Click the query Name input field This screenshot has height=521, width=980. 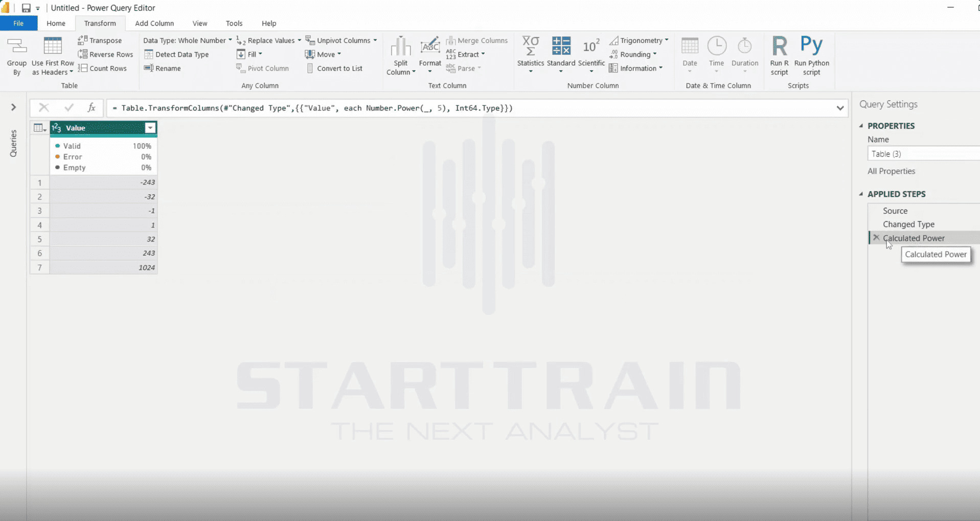pos(923,153)
